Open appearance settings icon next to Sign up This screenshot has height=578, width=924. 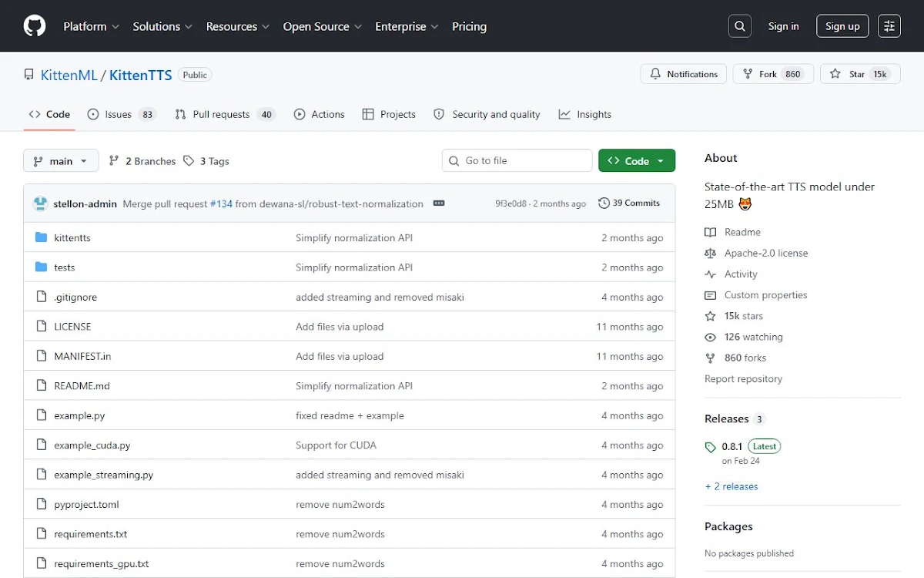coord(889,26)
